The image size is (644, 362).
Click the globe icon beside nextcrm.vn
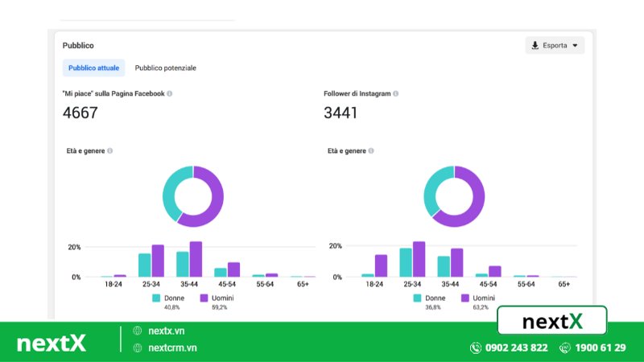[x=138, y=348]
